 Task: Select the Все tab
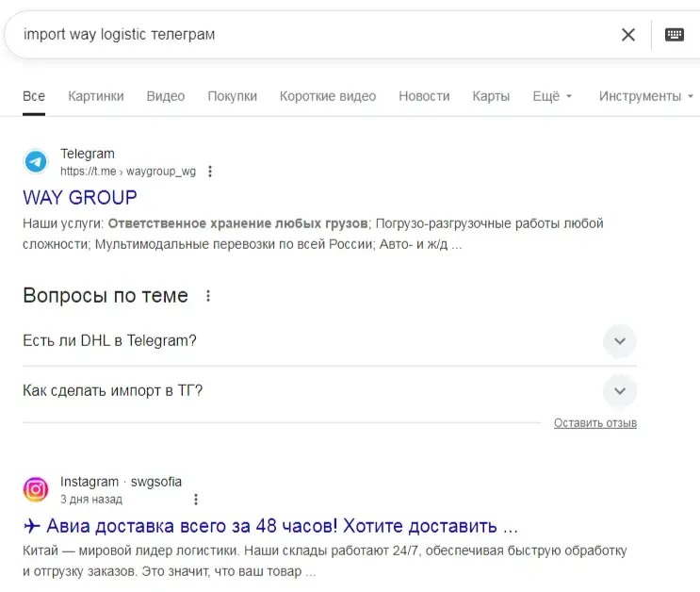pyautogui.click(x=34, y=96)
